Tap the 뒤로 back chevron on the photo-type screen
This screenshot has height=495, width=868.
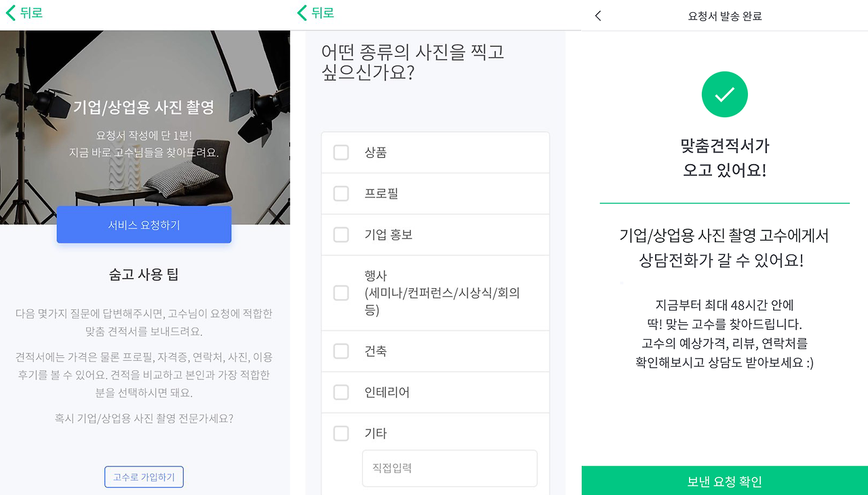tap(301, 12)
